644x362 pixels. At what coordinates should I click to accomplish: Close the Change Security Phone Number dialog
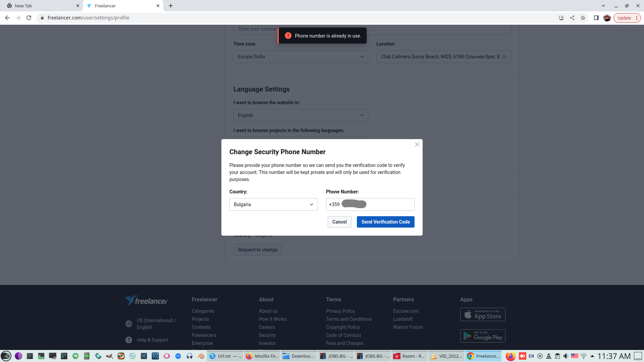click(417, 144)
